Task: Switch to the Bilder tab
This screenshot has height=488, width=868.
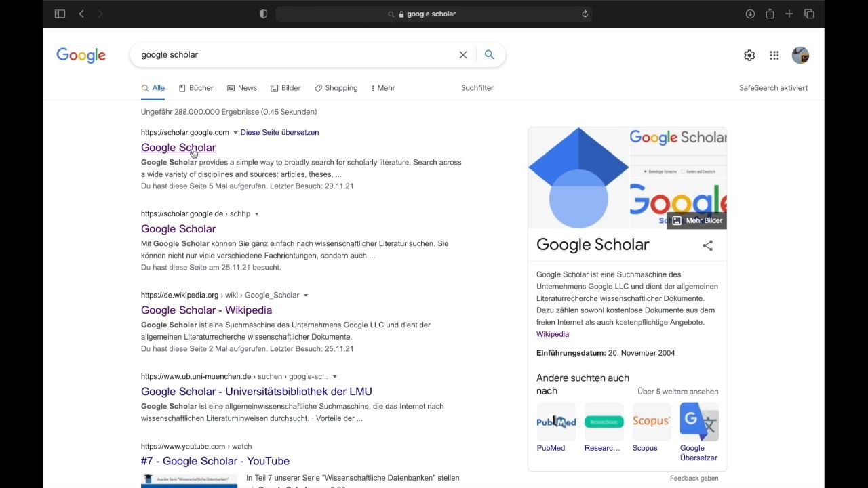Action: pyautogui.click(x=285, y=88)
